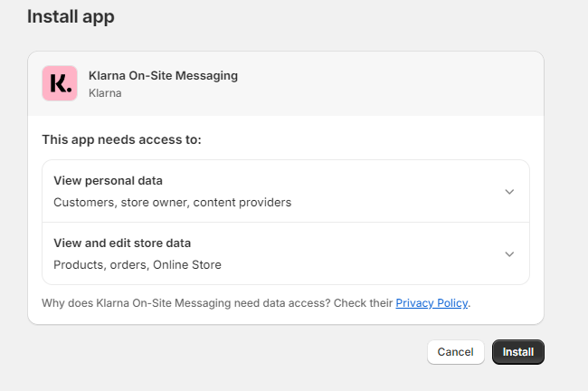The height and width of the screenshot is (391, 588).
Task: Click the This app needs access to heading
Action: (121, 140)
